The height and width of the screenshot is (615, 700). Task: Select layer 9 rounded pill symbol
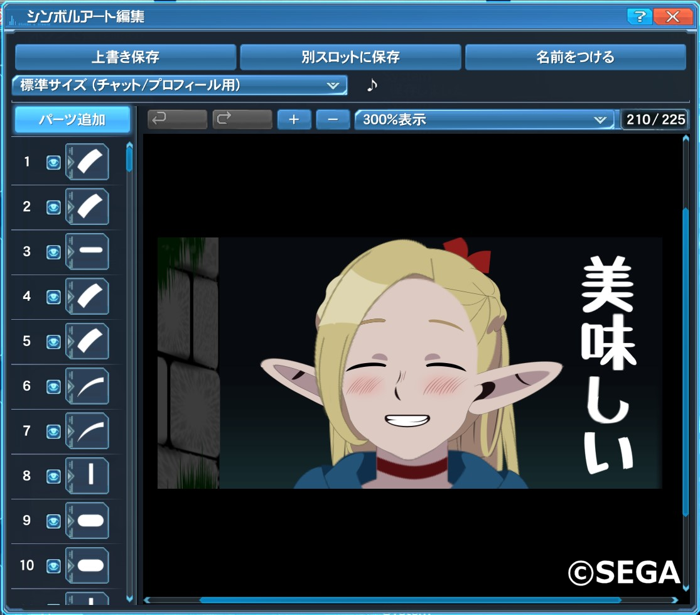(x=87, y=520)
